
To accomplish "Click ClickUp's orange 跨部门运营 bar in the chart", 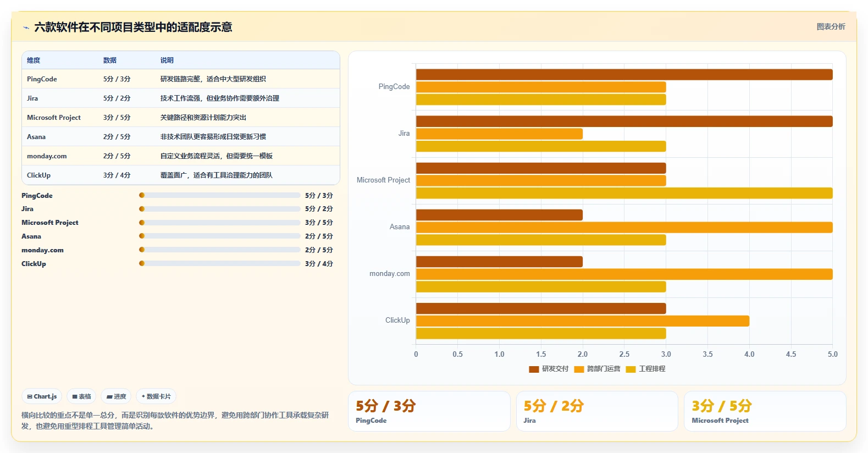I will point(583,321).
